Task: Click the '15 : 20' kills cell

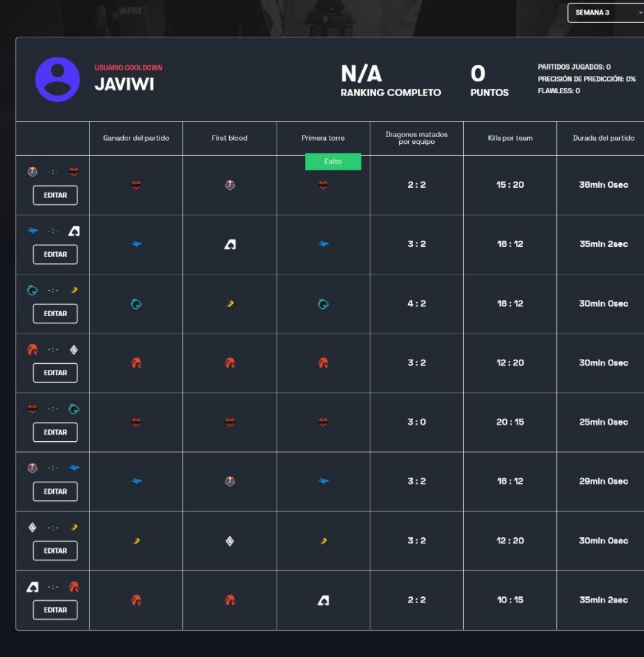Action: point(510,185)
